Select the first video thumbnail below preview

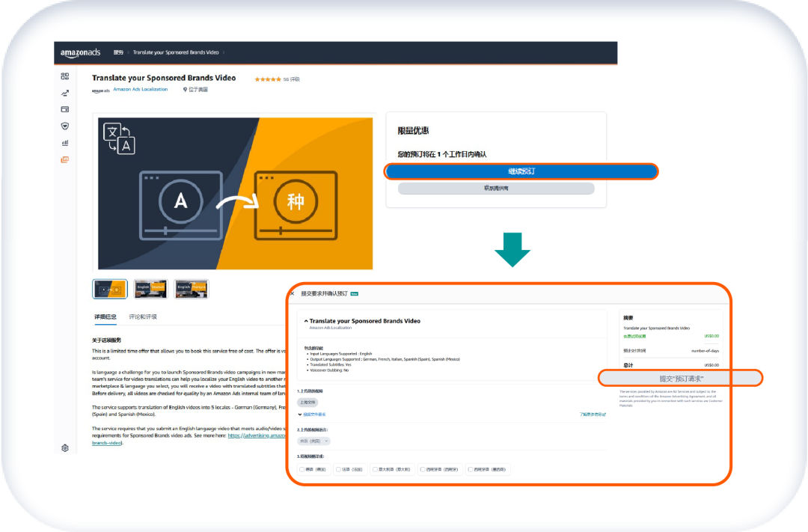coord(110,290)
